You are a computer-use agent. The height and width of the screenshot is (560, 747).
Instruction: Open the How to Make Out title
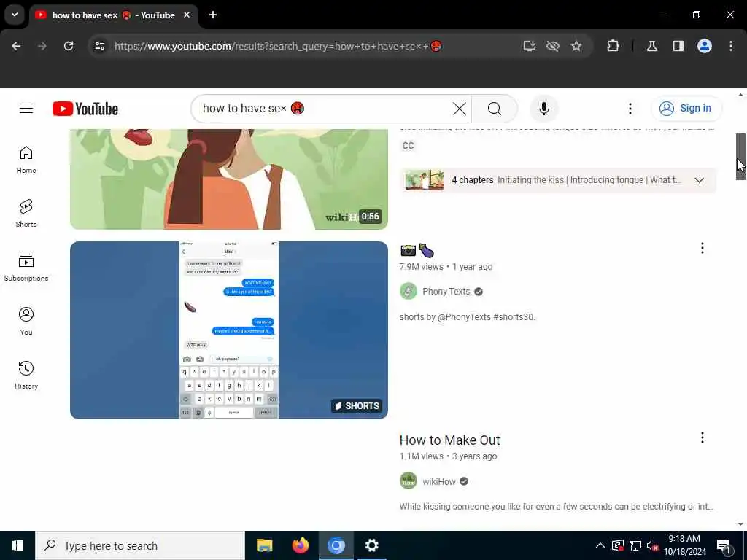click(x=449, y=440)
